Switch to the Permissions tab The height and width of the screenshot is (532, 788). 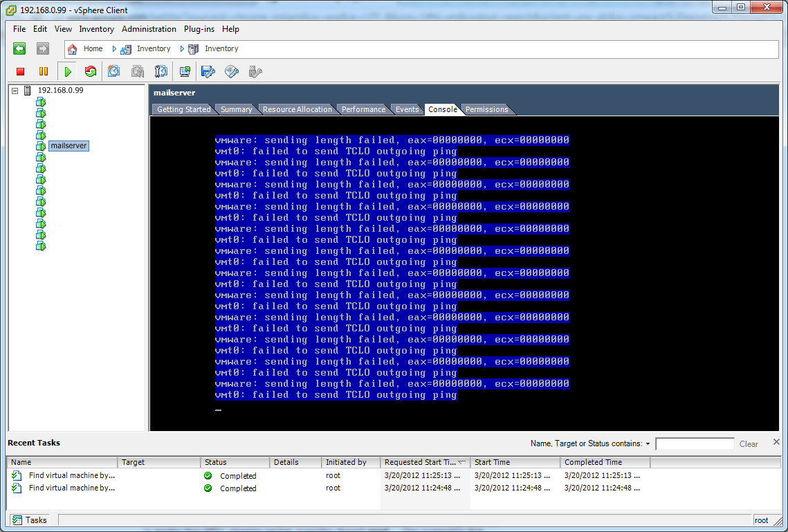486,109
